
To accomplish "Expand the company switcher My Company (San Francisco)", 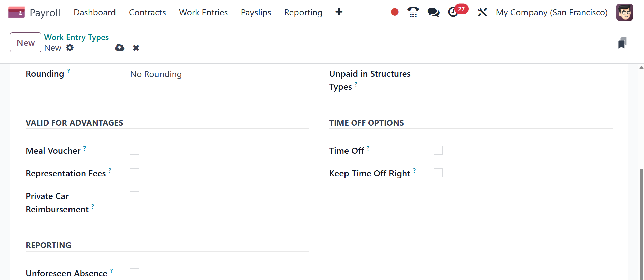I will (551, 12).
